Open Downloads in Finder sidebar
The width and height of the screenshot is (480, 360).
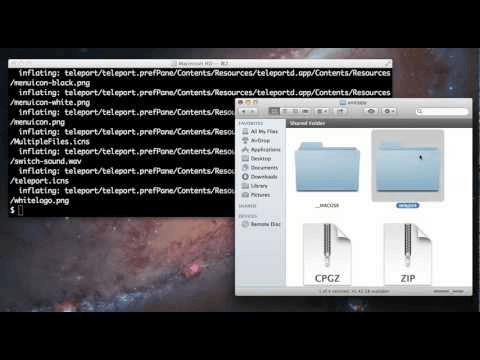[x=260, y=176]
